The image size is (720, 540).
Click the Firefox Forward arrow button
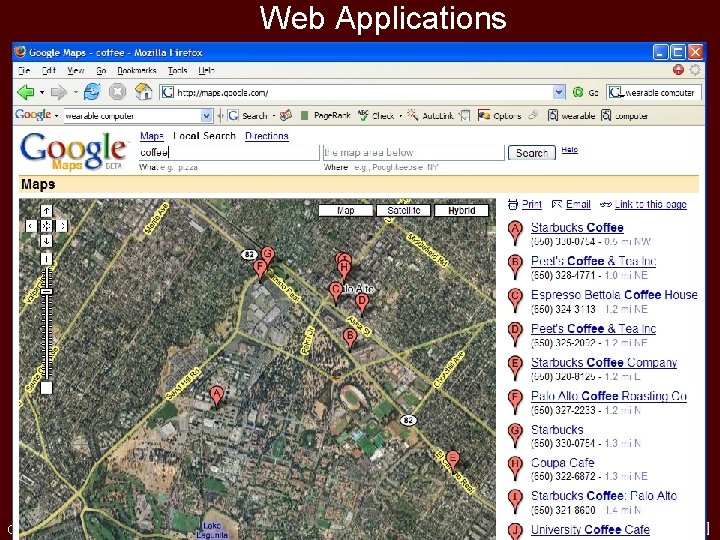pyautogui.click(x=58, y=92)
